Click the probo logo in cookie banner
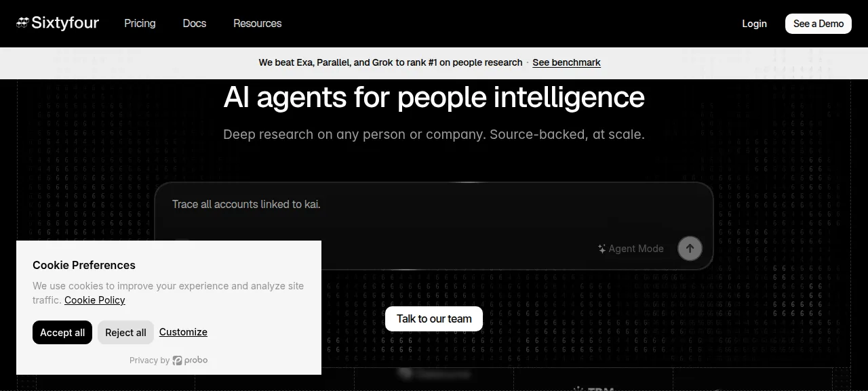868x391 pixels. click(190, 361)
